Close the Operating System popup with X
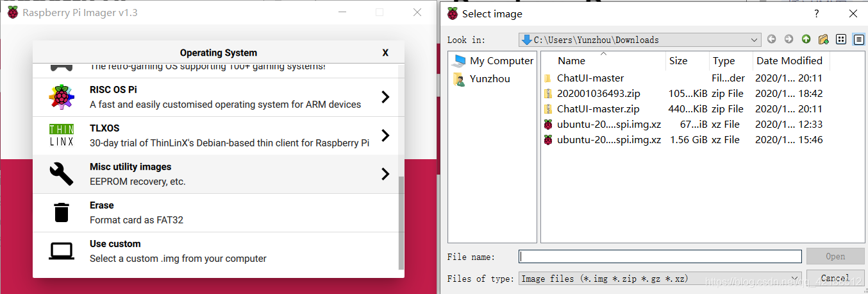 385,53
